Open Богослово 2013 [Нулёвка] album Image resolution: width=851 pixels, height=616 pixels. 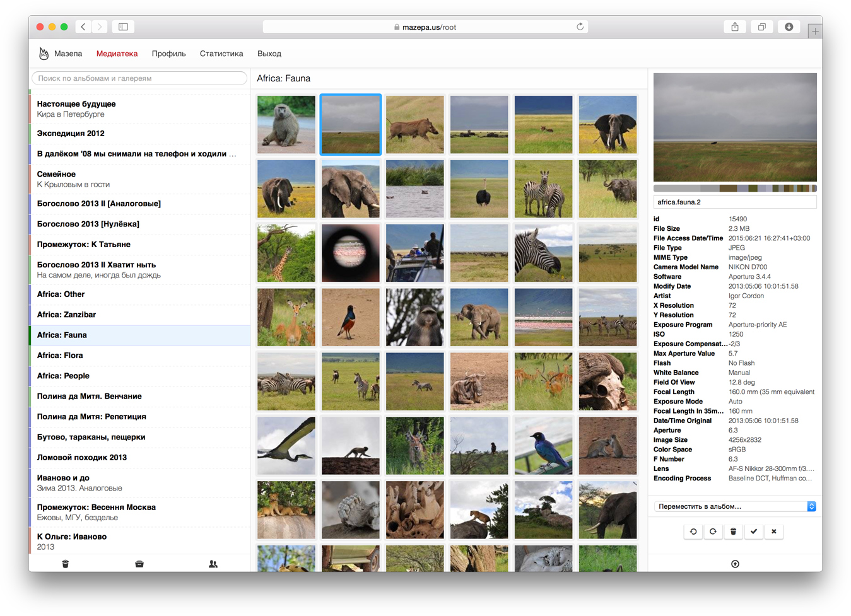click(x=140, y=224)
